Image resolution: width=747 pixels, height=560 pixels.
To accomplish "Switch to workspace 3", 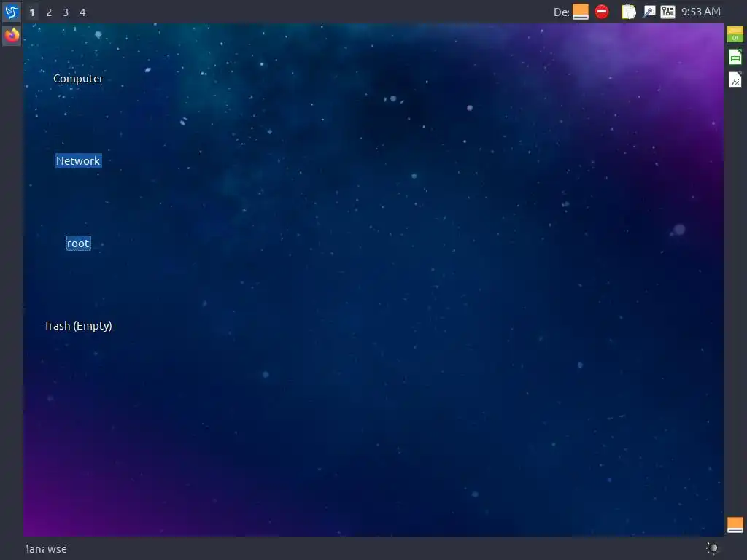I will click(66, 12).
